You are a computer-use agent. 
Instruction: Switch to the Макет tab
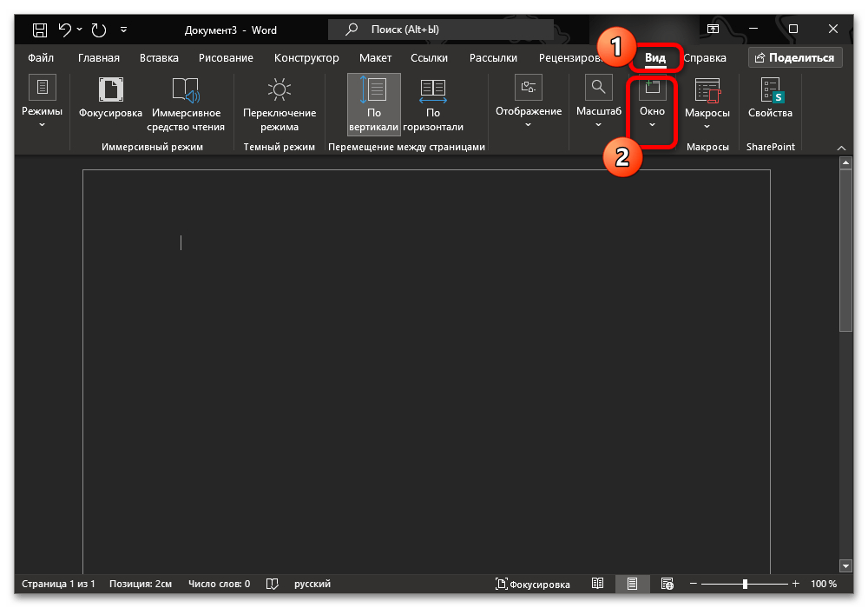click(x=376, y=58)
